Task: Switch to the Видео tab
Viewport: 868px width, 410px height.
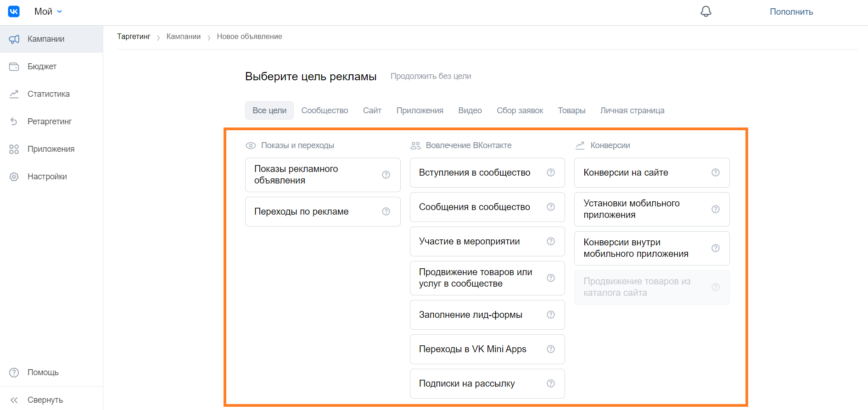Action: click(470, 111)
